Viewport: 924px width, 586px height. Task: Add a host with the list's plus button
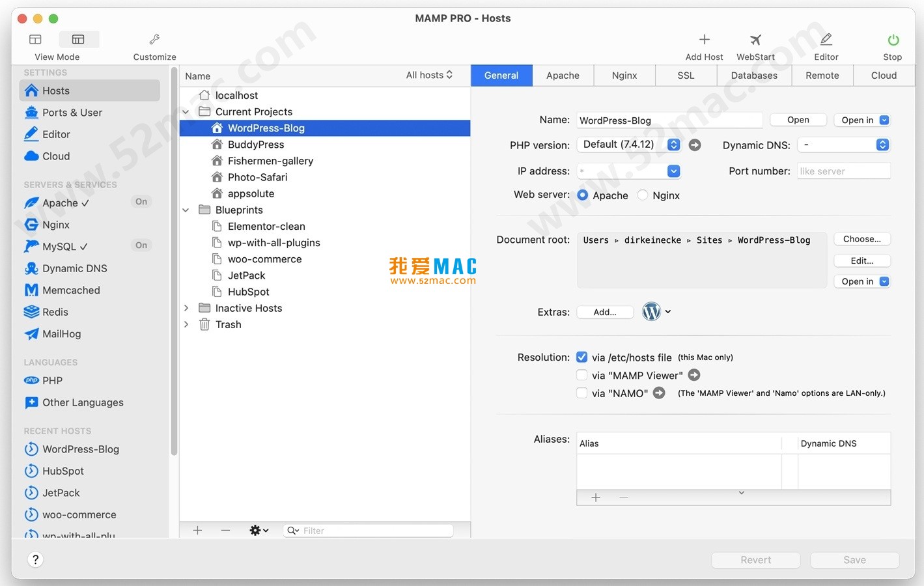click(x=197, y=531)
